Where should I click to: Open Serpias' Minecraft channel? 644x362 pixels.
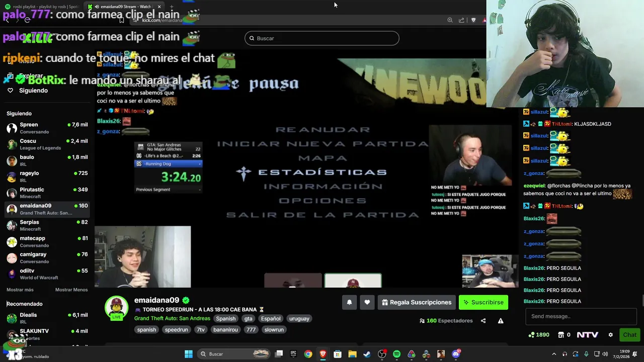pyautogui.click(x=47, y=225)
